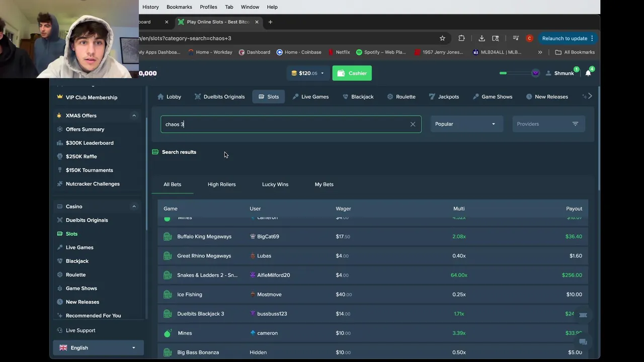Open Live Games top tab
The image size is (644, 362).
click(310, 97)
